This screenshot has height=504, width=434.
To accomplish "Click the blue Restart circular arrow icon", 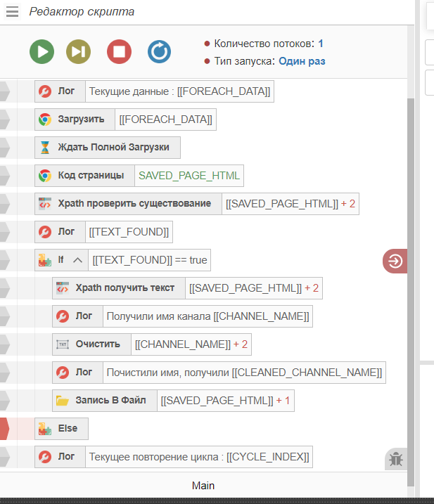I will coord(159,52).
